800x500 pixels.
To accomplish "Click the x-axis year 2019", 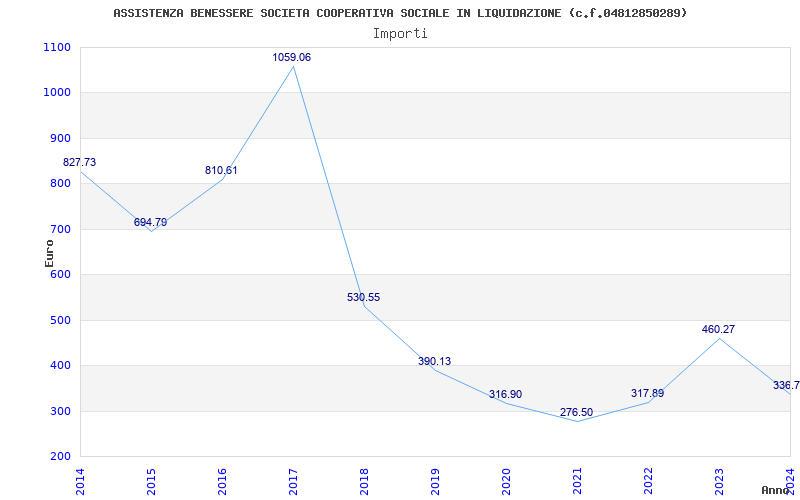I will tap(435, 482).
